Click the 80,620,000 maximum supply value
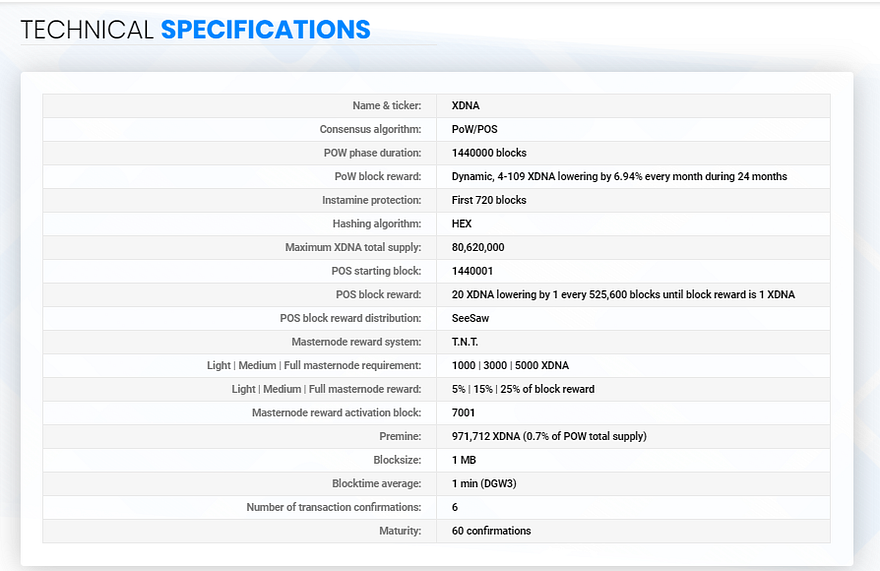 tap(478, 247)
